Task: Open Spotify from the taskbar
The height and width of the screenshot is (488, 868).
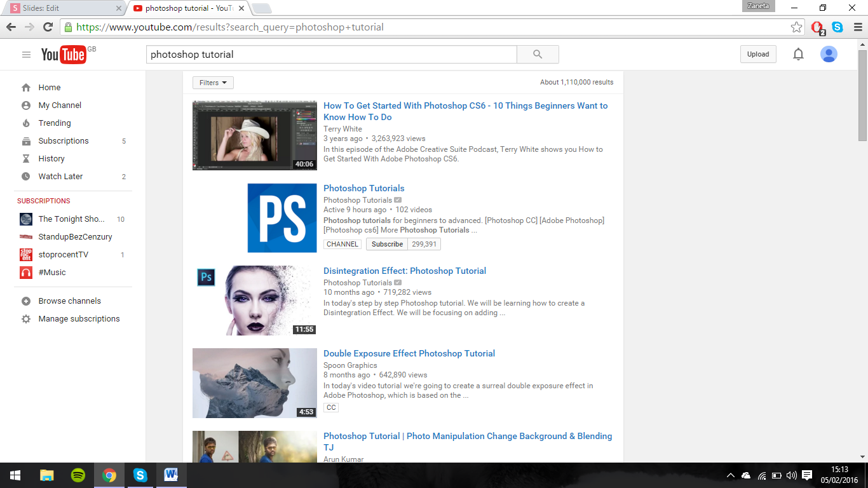Action: [78, 475]
